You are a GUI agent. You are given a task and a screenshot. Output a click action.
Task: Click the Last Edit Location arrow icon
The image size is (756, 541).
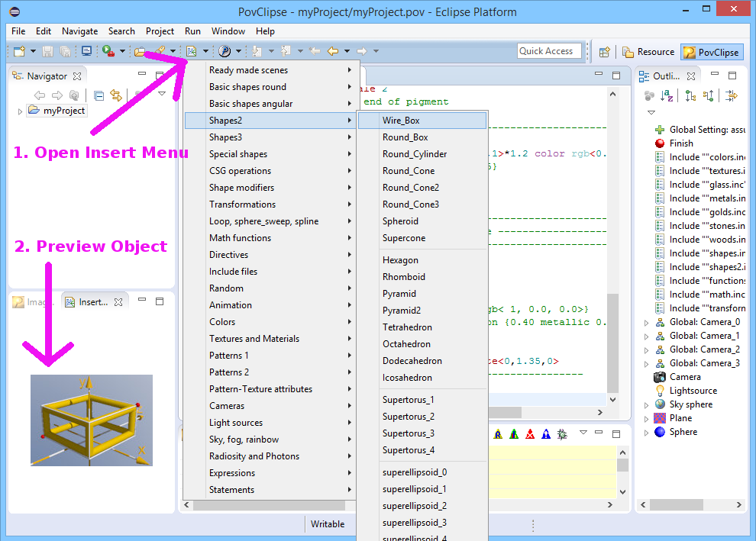315,51
